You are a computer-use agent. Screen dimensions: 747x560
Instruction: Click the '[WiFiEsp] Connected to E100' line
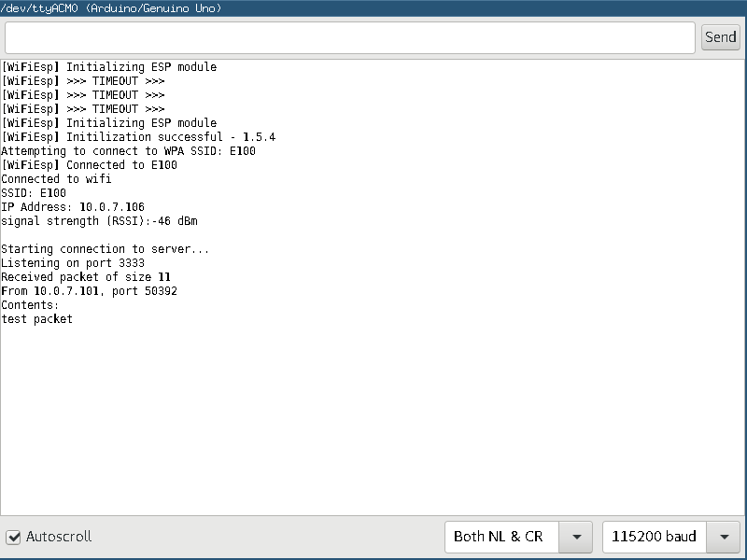tap(90, 165)
